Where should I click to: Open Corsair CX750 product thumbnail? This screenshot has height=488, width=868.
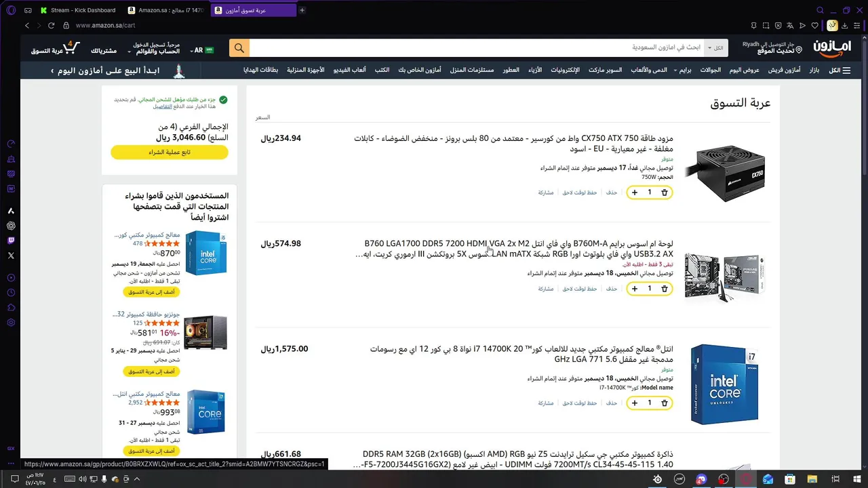tap(724, 173)
